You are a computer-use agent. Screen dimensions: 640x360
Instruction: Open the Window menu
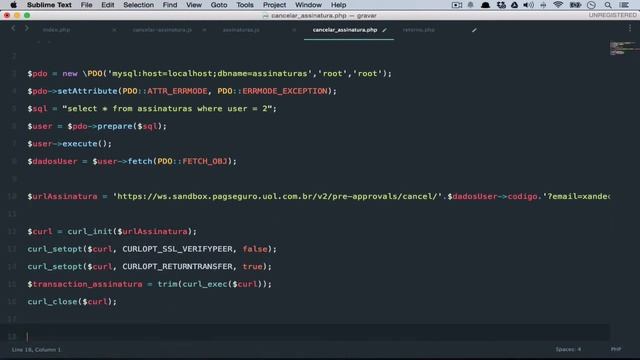tap(308, 5)
